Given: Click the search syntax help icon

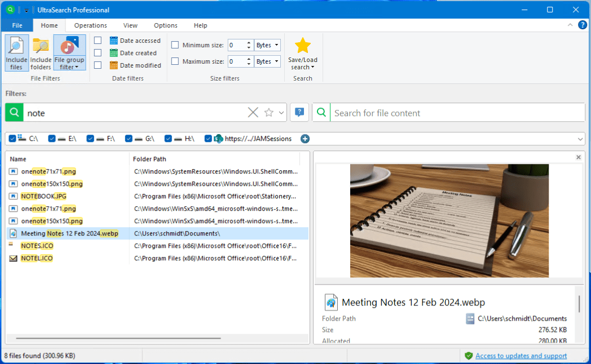Looking at the screenshot, I should (x=299, y=113).
